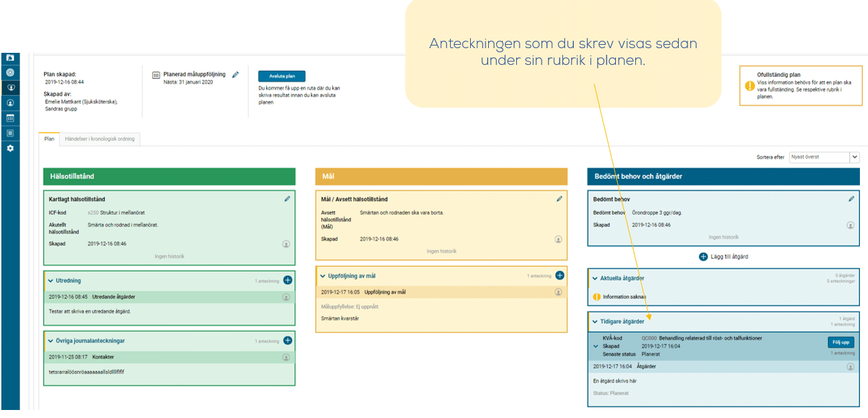This screenshot has width=868, height=418.
Task: Collapse the Uppföljning av mål section
Action: pos(323,276)
